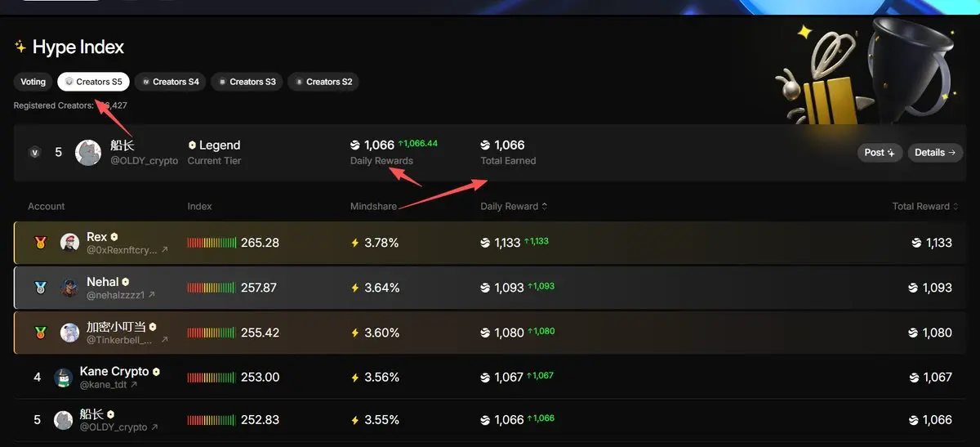Click the lightning icon beside 3.78% mindshare
980x447 pixels.
[x=354, y=243]
